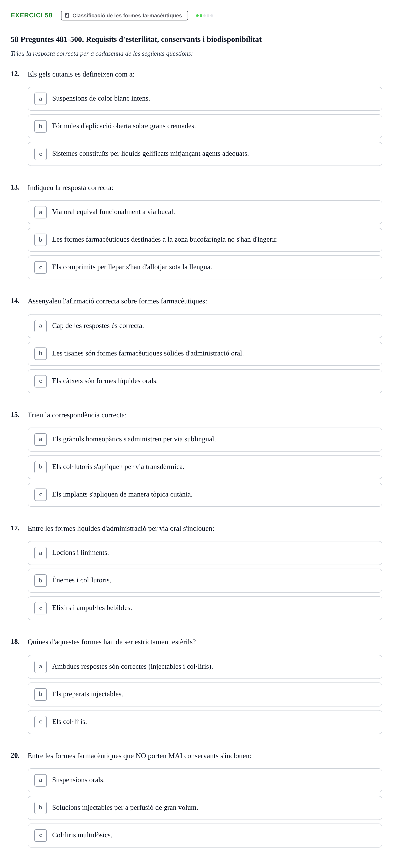The width and height of the screenshot is (393, 868).
Task: Click letter c box for comprimits per llepar
Action: tap(41, 268)
